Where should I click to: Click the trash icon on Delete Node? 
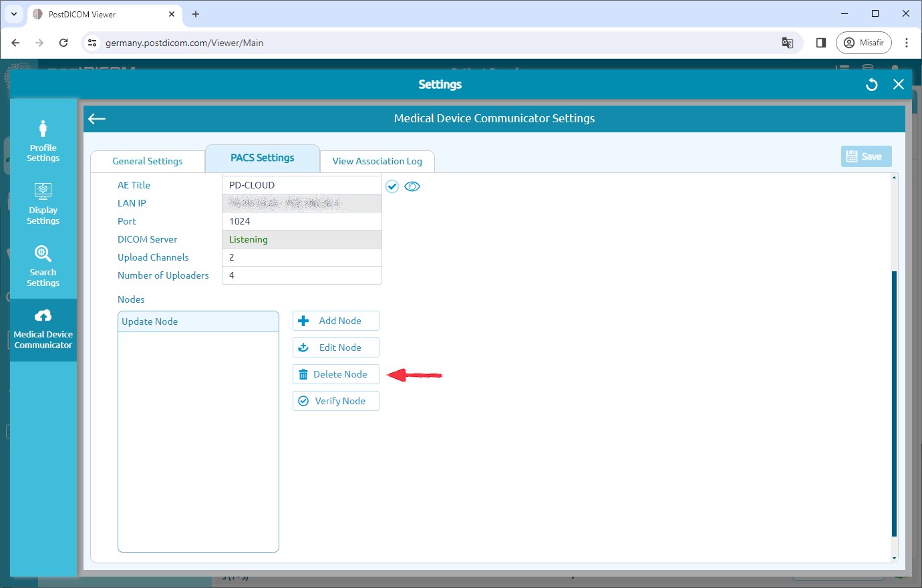(x=304, y=374)
